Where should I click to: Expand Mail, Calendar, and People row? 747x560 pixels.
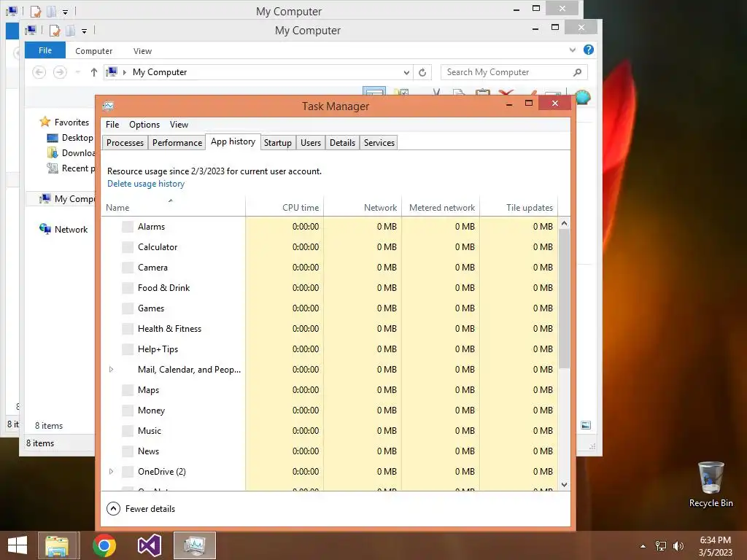tap(111, 370)
